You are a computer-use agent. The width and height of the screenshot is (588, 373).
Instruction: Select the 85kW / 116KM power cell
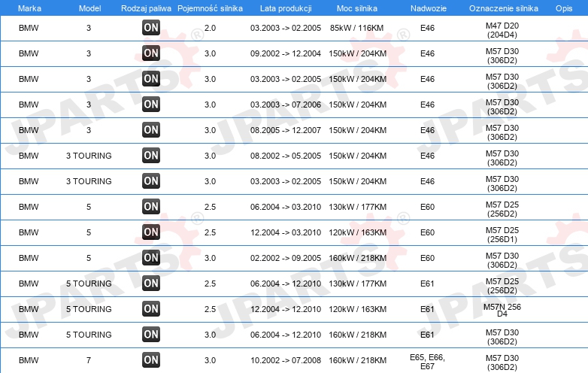pos(357,28)
